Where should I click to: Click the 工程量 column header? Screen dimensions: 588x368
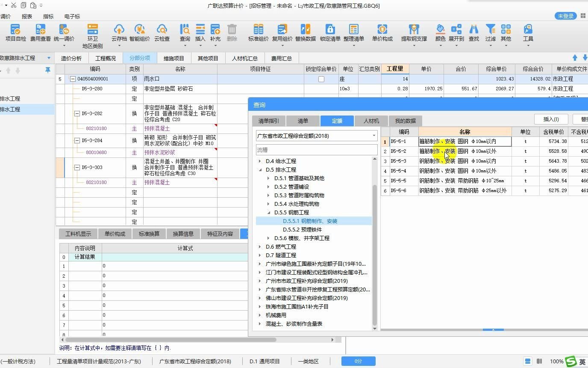[395, 69]
